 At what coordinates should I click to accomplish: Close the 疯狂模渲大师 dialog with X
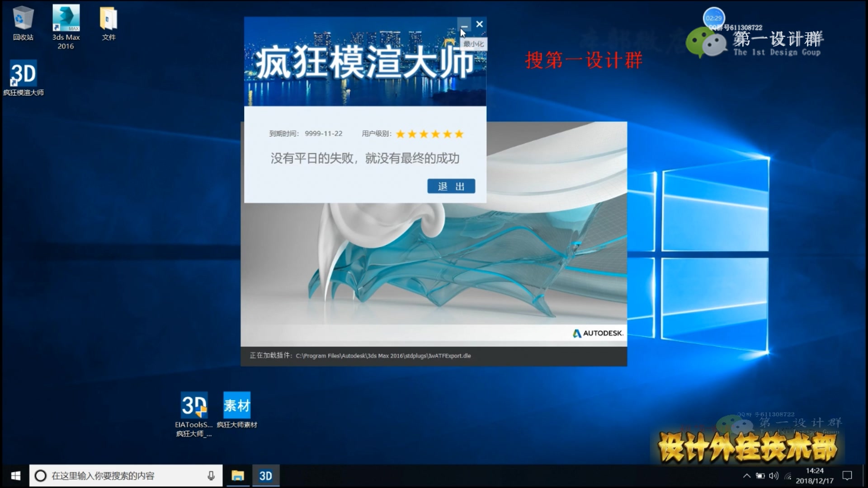pyautogui.click(x=480, y=24)
